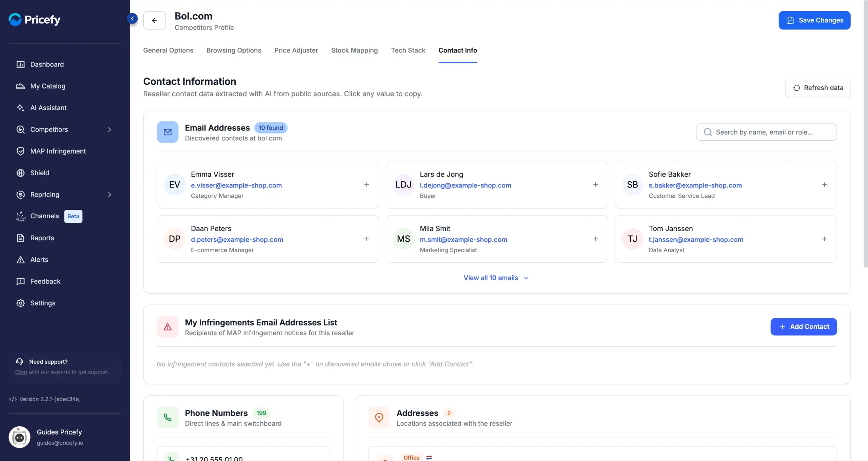Click the Beta badge next to Channels

pos(73,216)
